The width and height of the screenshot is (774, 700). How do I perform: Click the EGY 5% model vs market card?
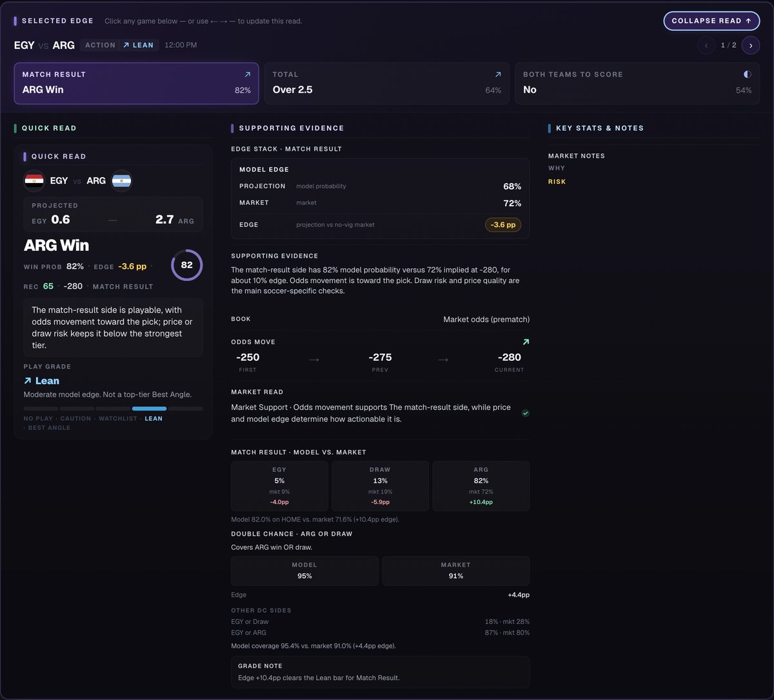pyautogui.click(x=279, y=486)
